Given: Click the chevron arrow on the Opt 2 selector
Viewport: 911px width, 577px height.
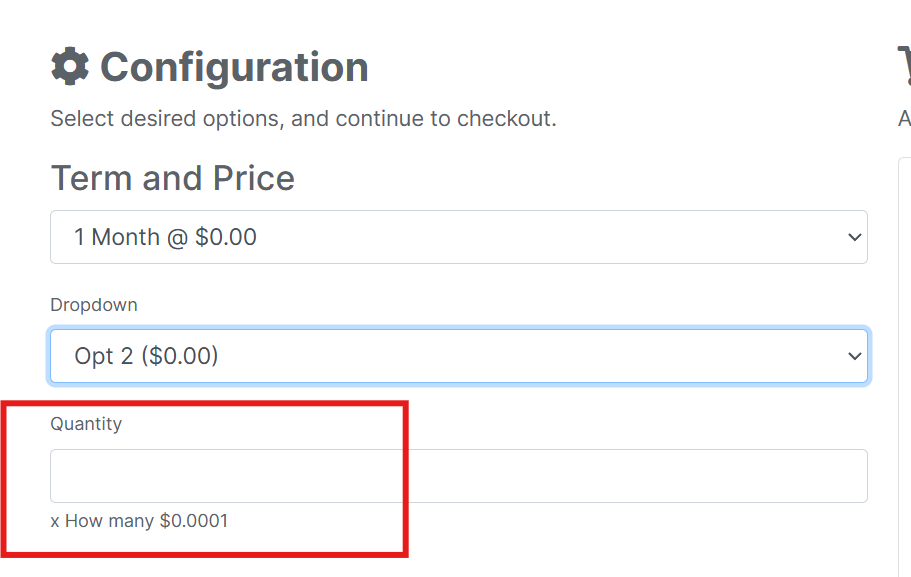Looking at the screenshot, I should (854, 356).
